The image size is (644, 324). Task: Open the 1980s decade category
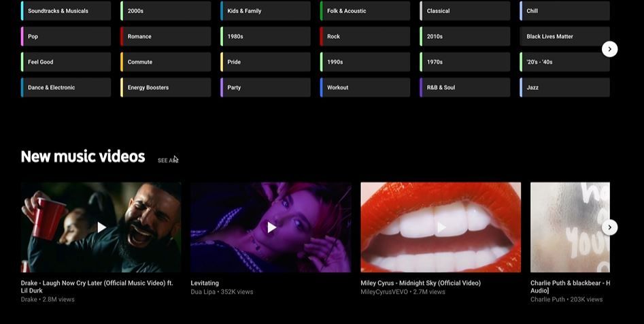click(266, 36)
